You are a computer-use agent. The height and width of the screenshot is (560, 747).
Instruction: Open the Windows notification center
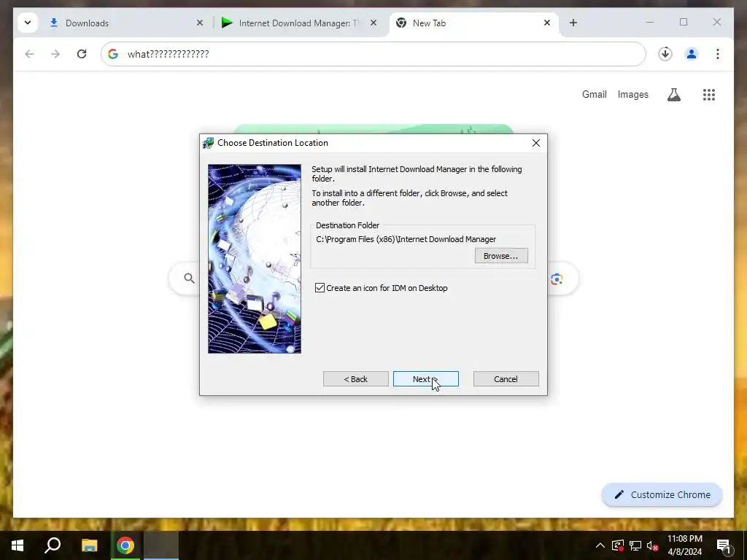click(724, 545)
